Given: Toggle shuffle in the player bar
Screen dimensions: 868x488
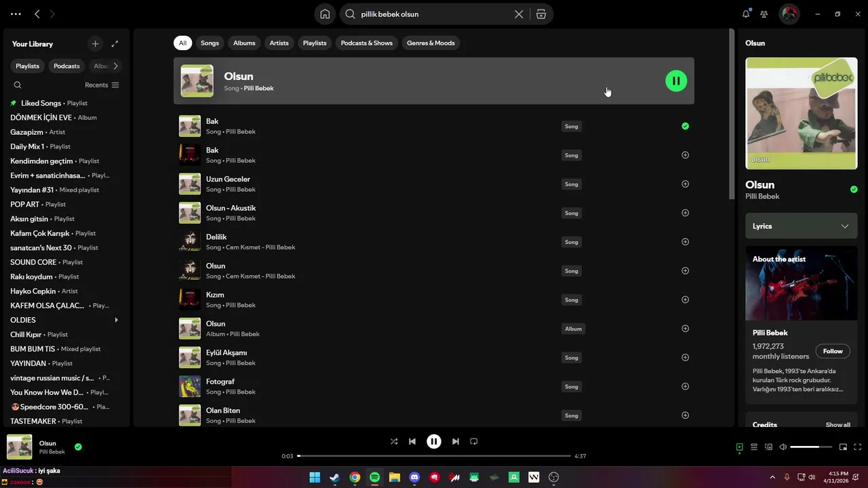Looking at the screenshot, I should click(394, 441).
